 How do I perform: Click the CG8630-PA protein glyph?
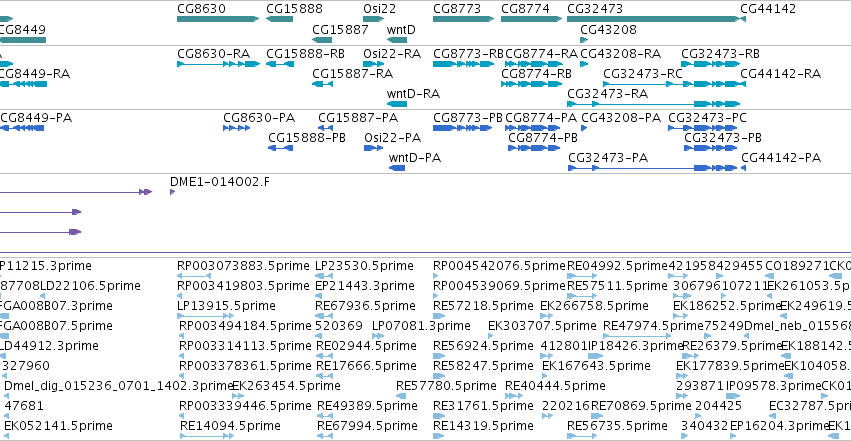[237, 128]
